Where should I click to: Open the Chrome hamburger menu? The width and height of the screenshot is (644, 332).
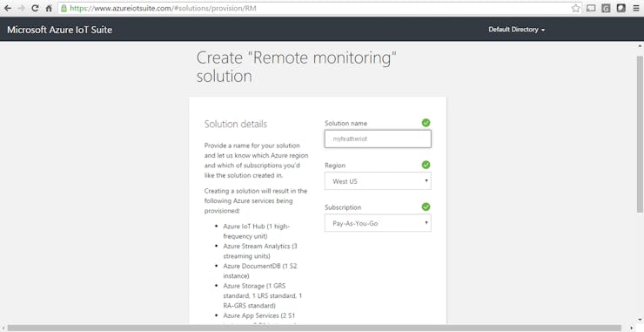(636, 8)
